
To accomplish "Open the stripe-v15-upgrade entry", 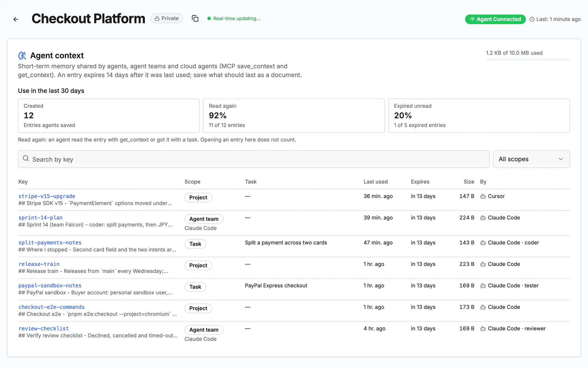I will pyautogui.click(x=47, y=196).
